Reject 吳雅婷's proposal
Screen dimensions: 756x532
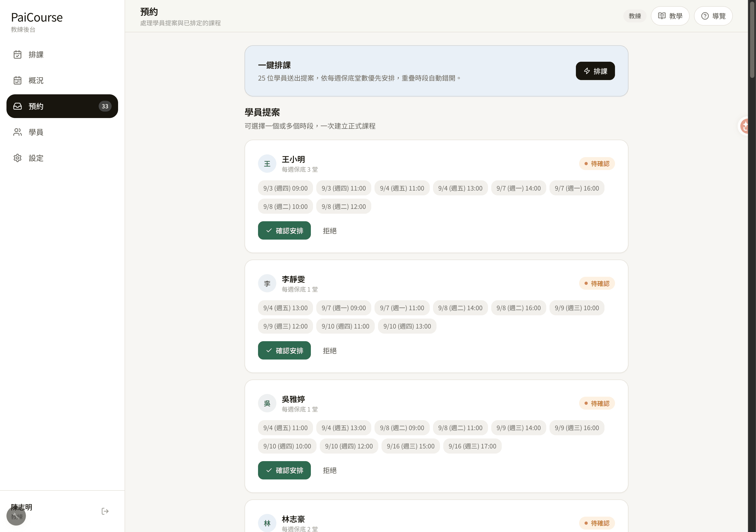[329, 470]
